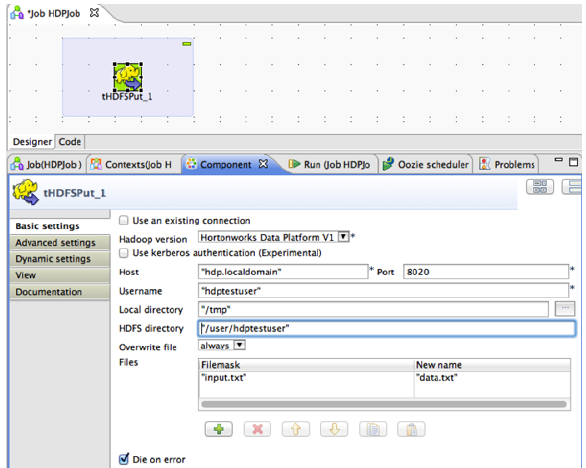Image resolution: width=586 pixels, height=468 pixels.
Task: Copy selected file rows icon
Action: pos(373,429)
